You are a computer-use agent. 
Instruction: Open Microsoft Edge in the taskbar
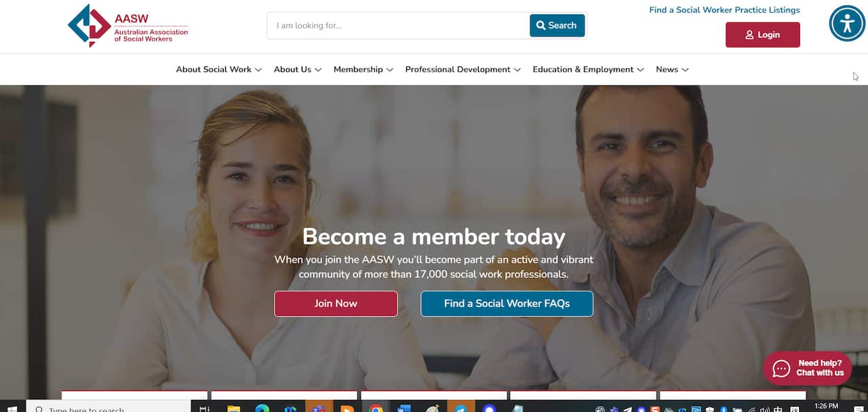[x=262, y=409]
